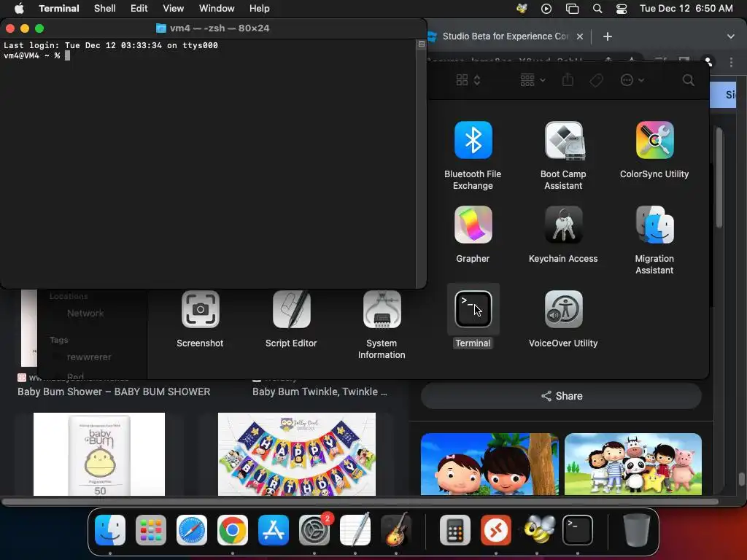Screen dimensions: 747x560
Task: Click the Finder Share toolbar icon
Action: tap(568, 79)
